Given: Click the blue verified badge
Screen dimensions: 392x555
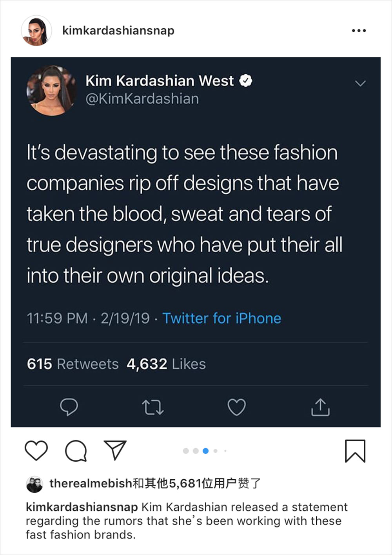Looking at the screenshot, I should click(x=246, y=81).
